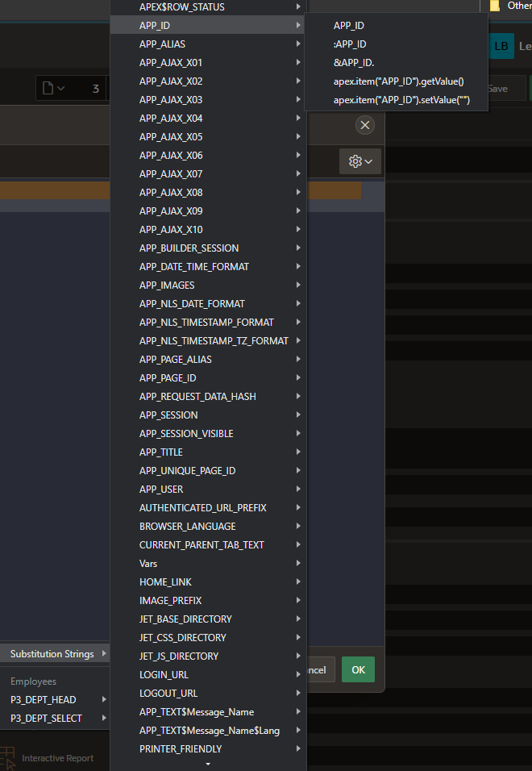This screenshot has height=771, width=532.
Task: Open APP_AJAX_X06 submenu
Action: 208,156
